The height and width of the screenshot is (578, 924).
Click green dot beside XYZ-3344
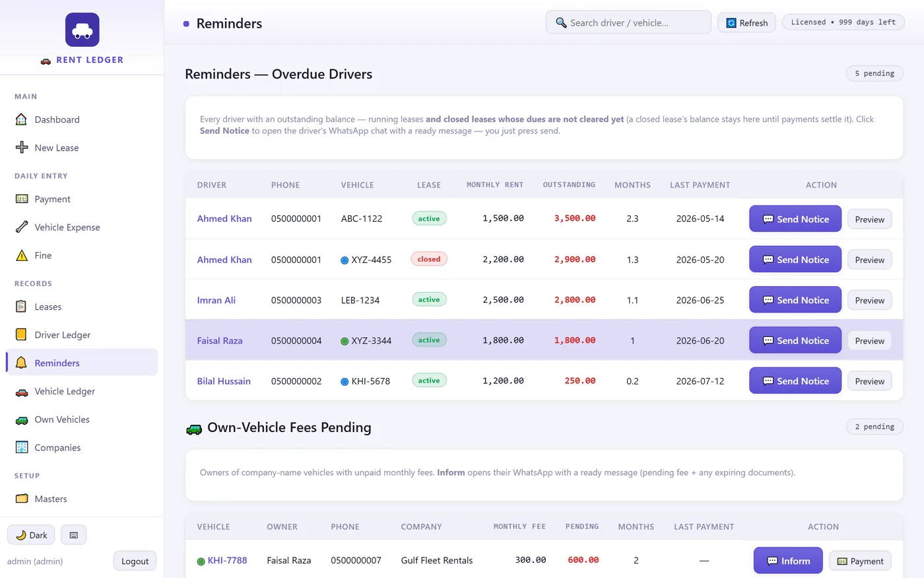click(345, 341)
